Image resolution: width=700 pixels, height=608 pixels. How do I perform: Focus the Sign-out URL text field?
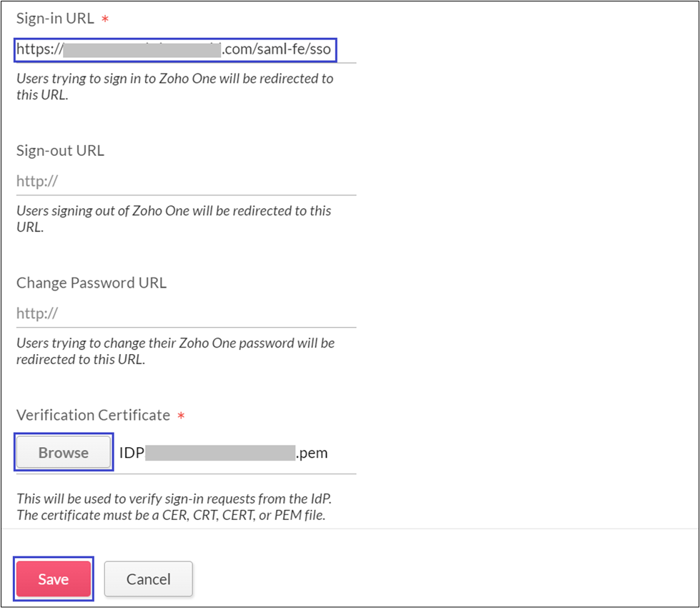(186, 182)
